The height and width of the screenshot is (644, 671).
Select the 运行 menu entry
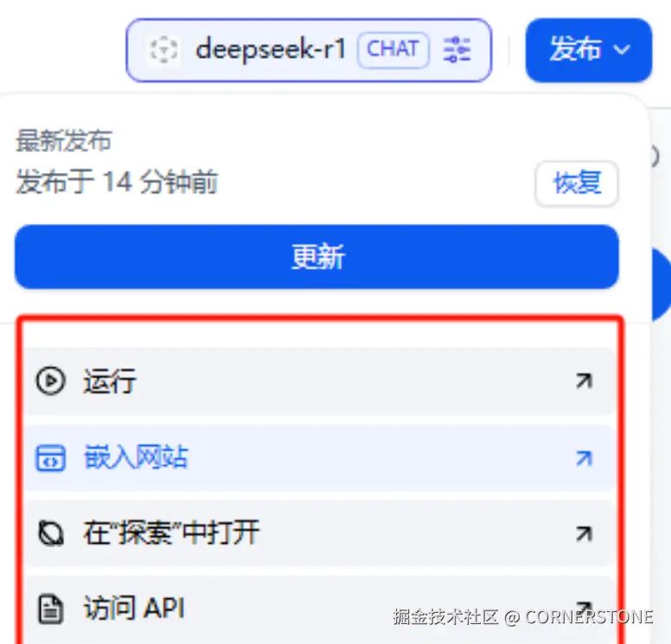coord(320,381)
